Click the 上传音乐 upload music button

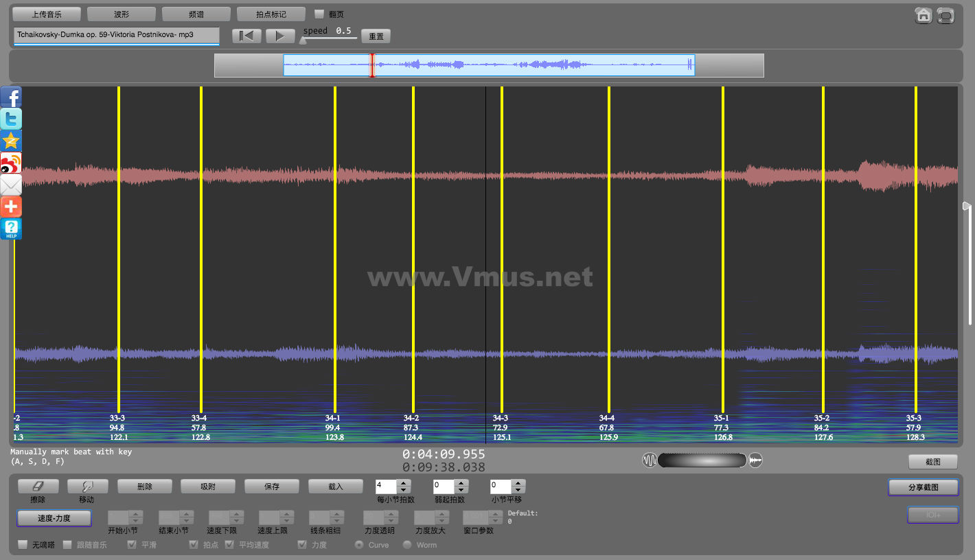point(47,14)
